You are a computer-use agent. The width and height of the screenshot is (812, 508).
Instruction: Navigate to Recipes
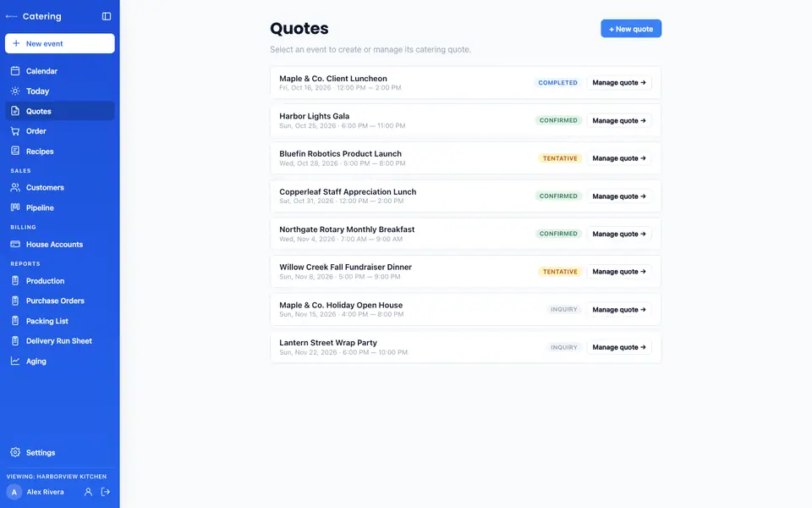coord(60,151)
